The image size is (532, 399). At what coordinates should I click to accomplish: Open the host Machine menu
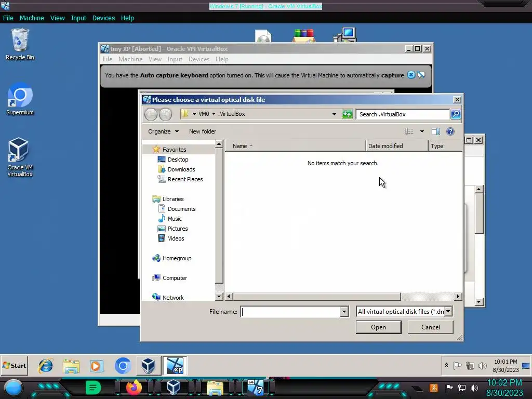point(32,18)
